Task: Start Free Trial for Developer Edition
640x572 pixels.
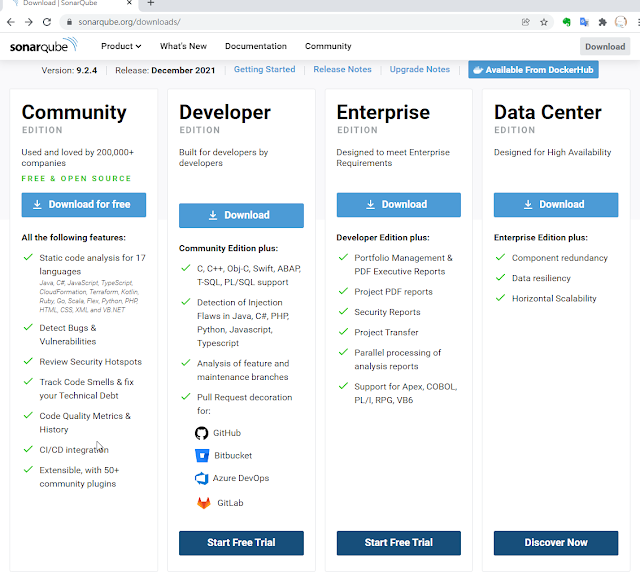Action: tap(241, 543)
